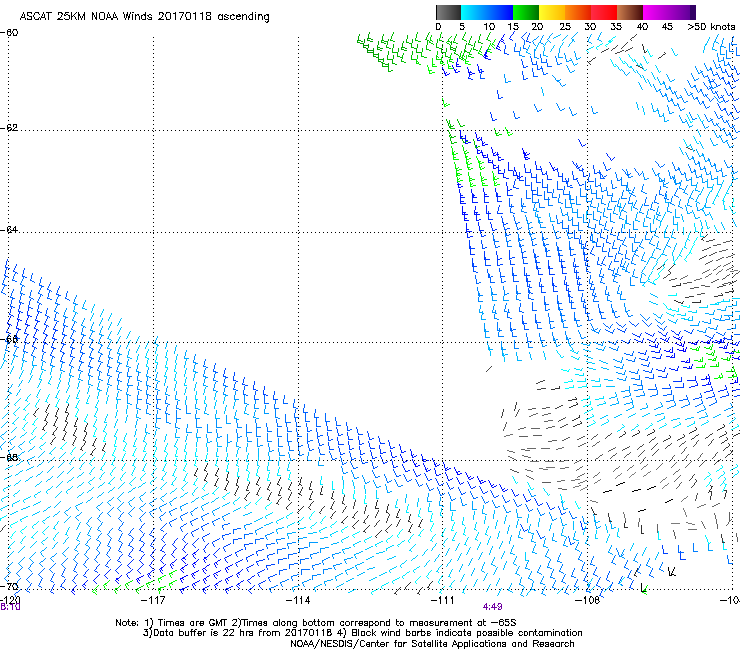Click the '-111' longitude axis label
Screen dimensions: 740x650
[x=443, y=600]
